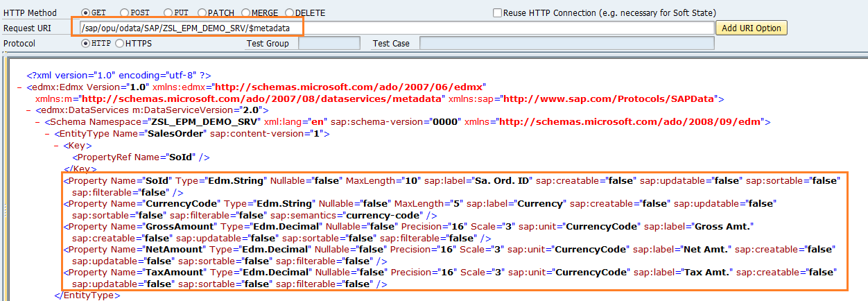
Task: Enable Reuse HTTP Connection checkbox
Action: point(497,12)
